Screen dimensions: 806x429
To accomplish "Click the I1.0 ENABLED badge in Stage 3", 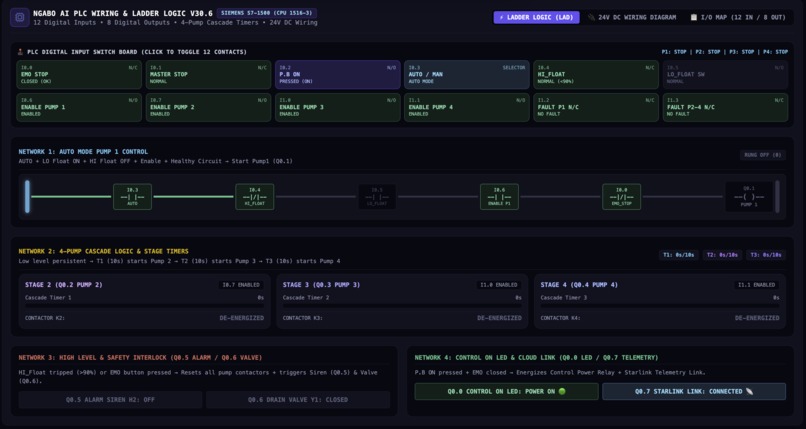I will 499,285.
